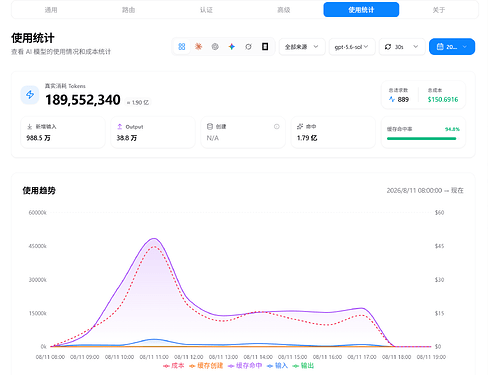Select the OpenAI gray swirl icon filter
The height and width of the screenshot is (375, 489).
pyautogui.click(x=215, y=47)
